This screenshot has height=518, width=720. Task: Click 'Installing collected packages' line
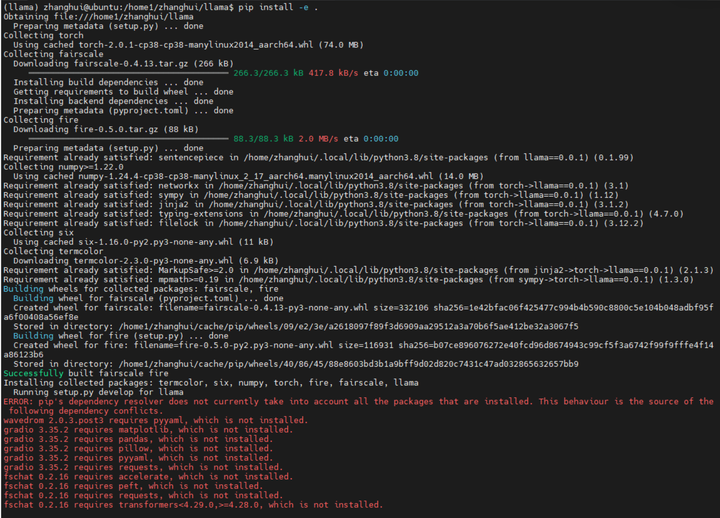(x=211, y=383)
